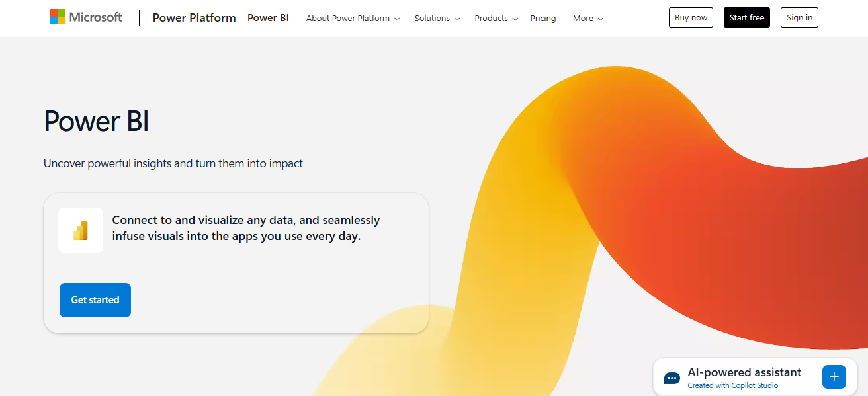
Task: Click 'Connect to and visualize any data' text
Action: pyautogui.click(x=246, y=228)
